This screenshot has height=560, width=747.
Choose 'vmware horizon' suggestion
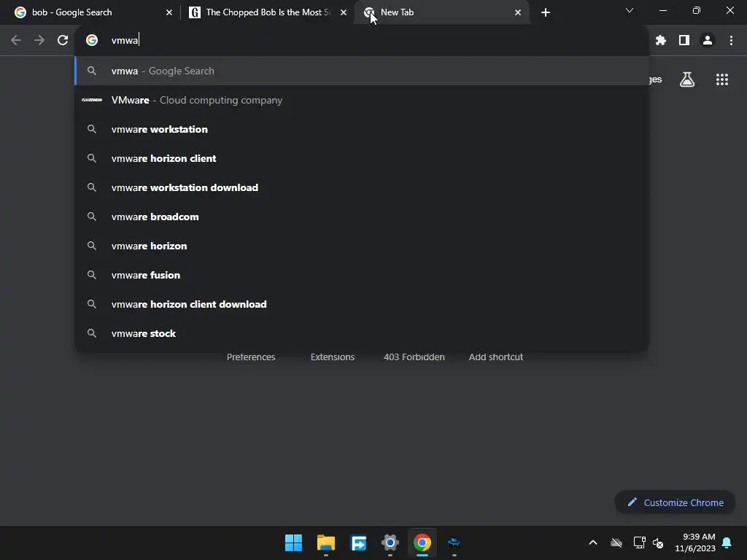[x=362, y=246]
